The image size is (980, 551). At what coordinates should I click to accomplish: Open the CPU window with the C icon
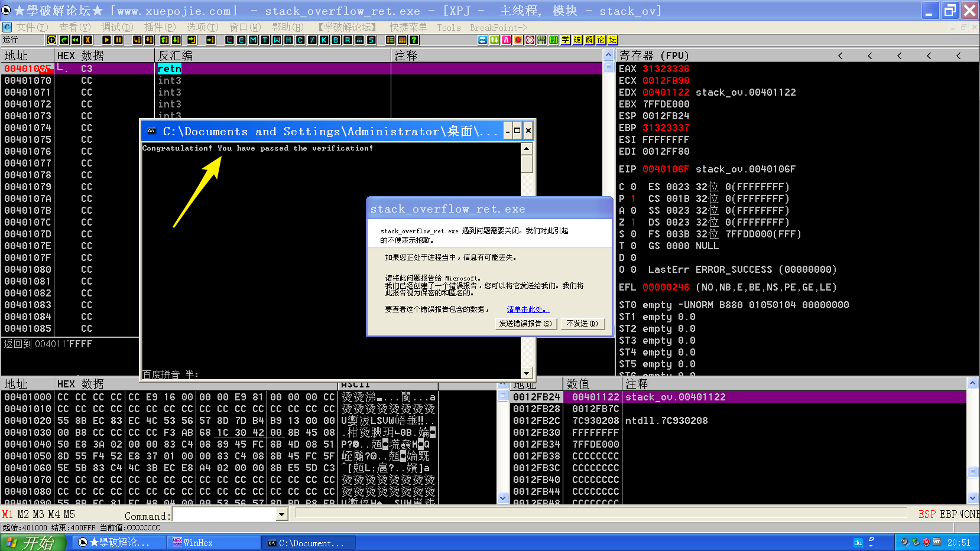[x=300, y=40]
